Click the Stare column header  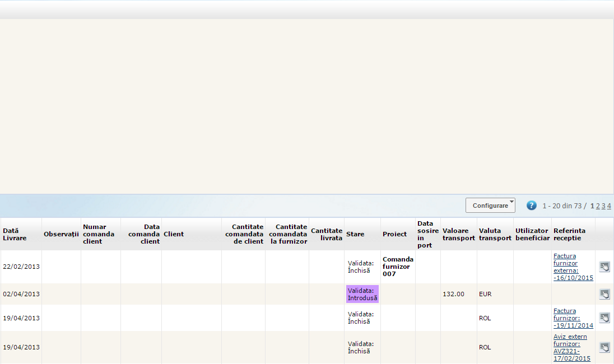[355, 234]
